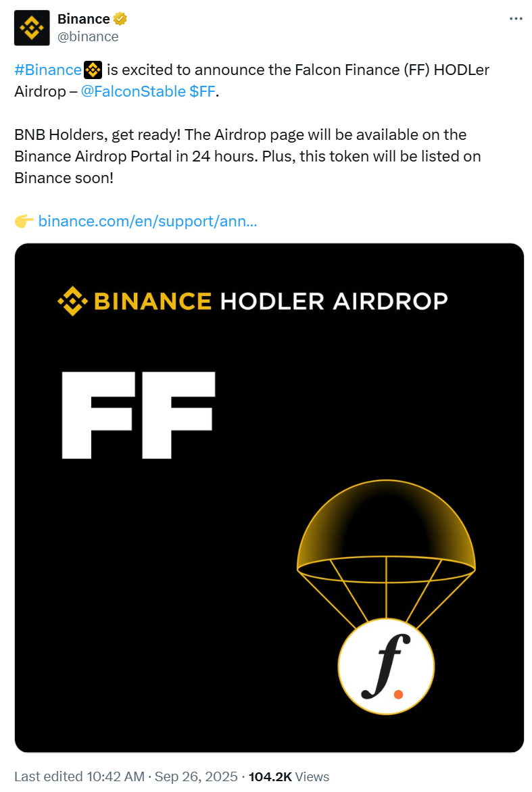Open the 10:42 AM Sep 26 timestamp

click(168, 777)
